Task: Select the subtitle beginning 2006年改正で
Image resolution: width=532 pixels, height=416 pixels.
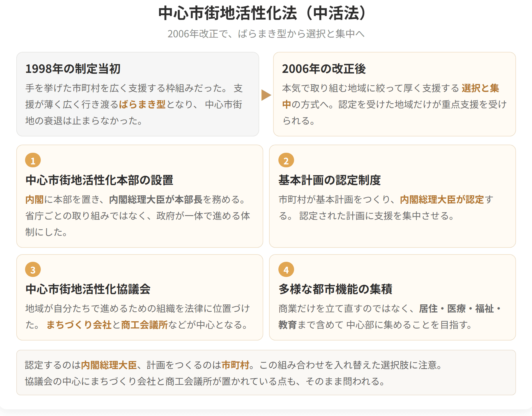Action: click(x=266, y=34)
